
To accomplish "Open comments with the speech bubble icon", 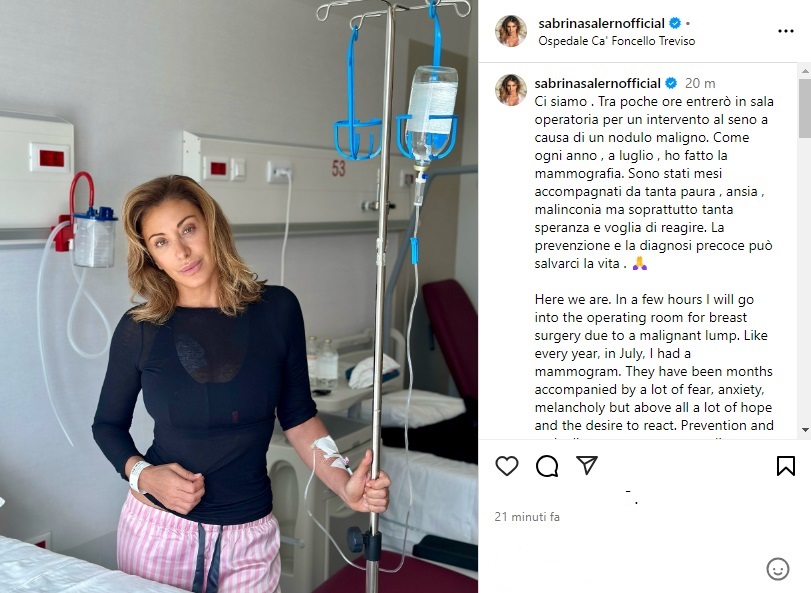I will tap(547, 466).
